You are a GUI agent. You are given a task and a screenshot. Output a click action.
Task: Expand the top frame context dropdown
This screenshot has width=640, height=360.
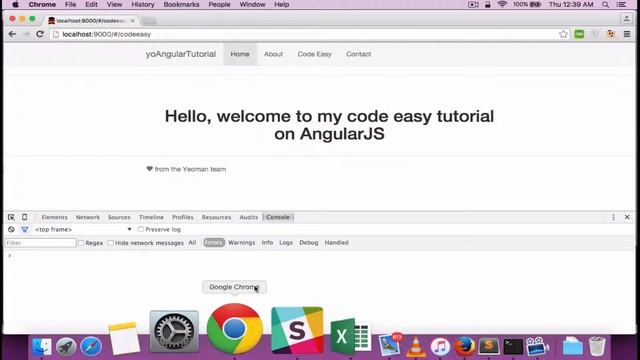point(83,229)
